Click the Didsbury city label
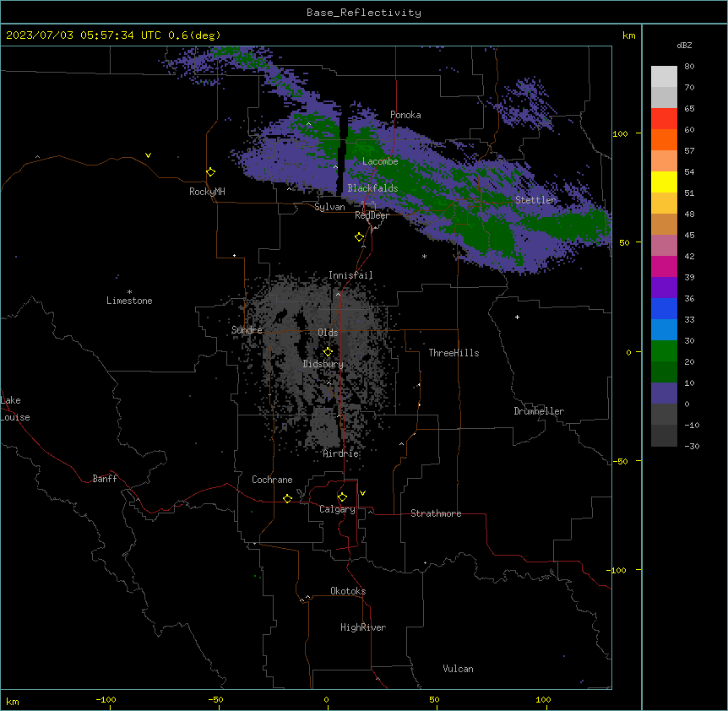728x711 pixels. click(323, 364)
